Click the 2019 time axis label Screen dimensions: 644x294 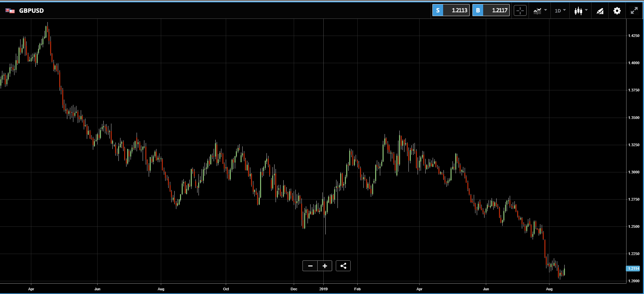pyautogui.click(x=323, y=289)
